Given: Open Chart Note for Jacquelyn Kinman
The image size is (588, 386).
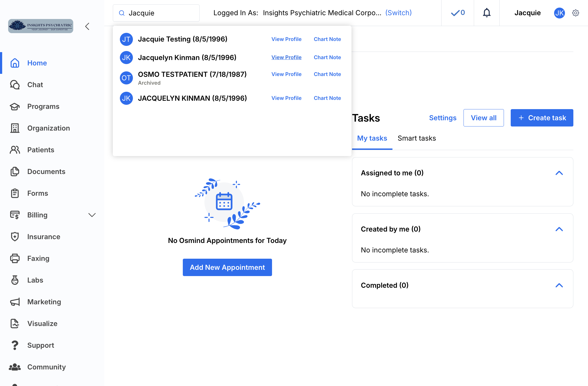Looking at the screenshot, I should tap(327, 57).
